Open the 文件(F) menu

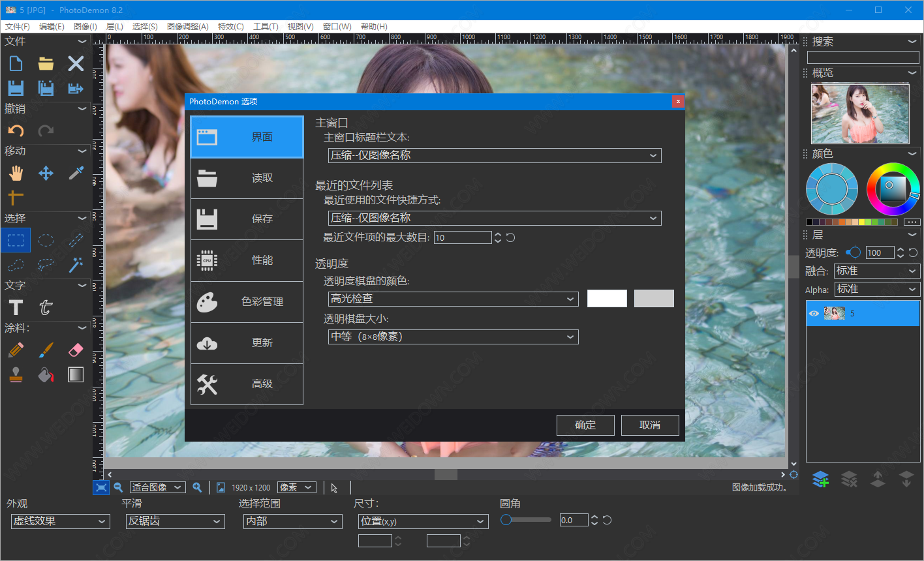[18, 27]
